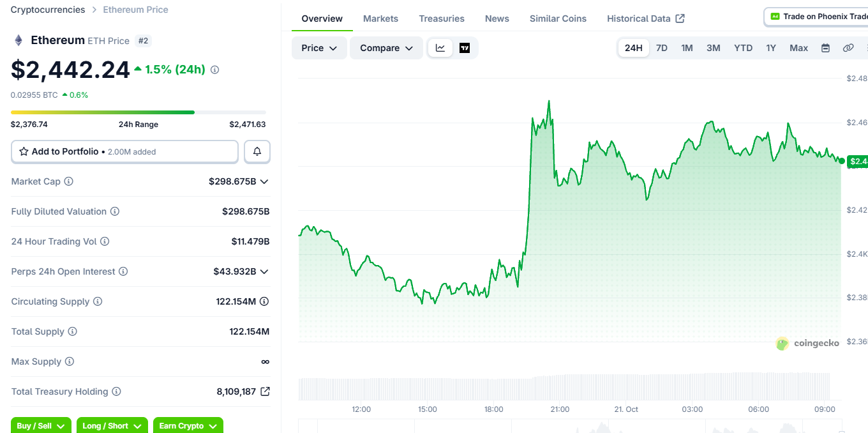
Task: Click the info icon beside the 122.154M circulating value
Action: pos(264,301)
